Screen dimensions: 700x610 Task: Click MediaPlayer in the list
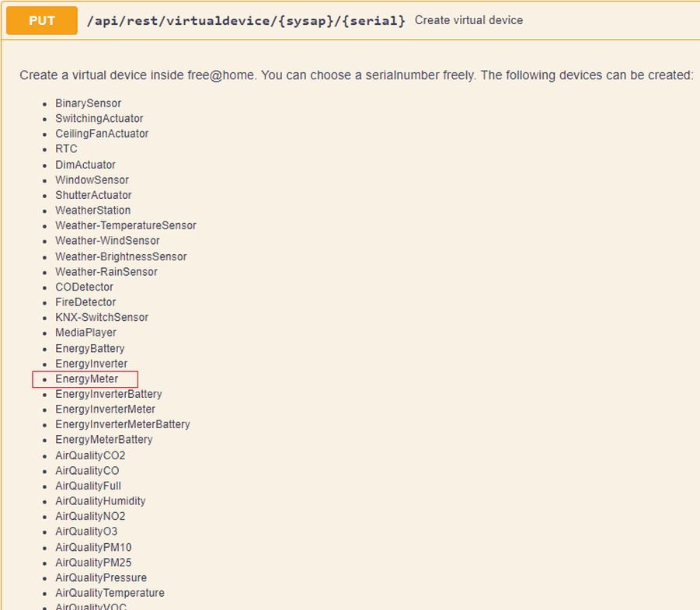pyautogui.click(x=85, y=333)
